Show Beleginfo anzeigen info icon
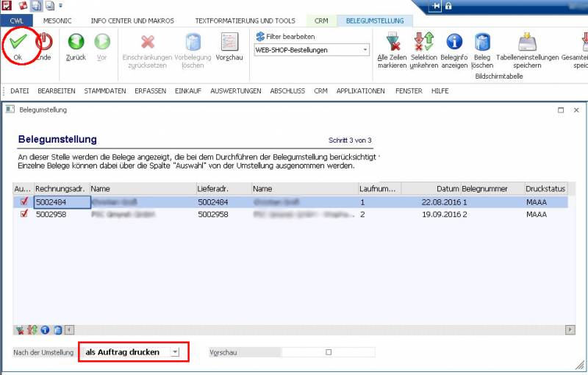Image resolution: width=588 pixels, height=375 pixels. tap(454, 42)
